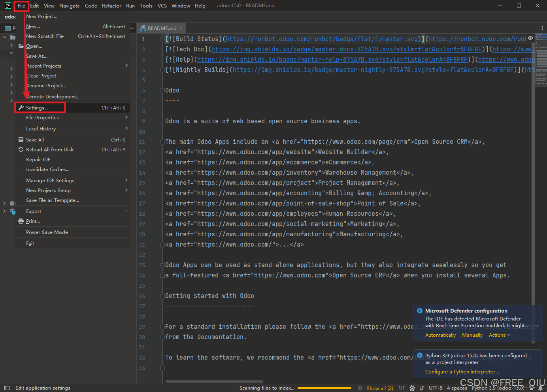547x392 pixels.
Task: Click the runbot master.svg link on line 1
Action: 322,39
